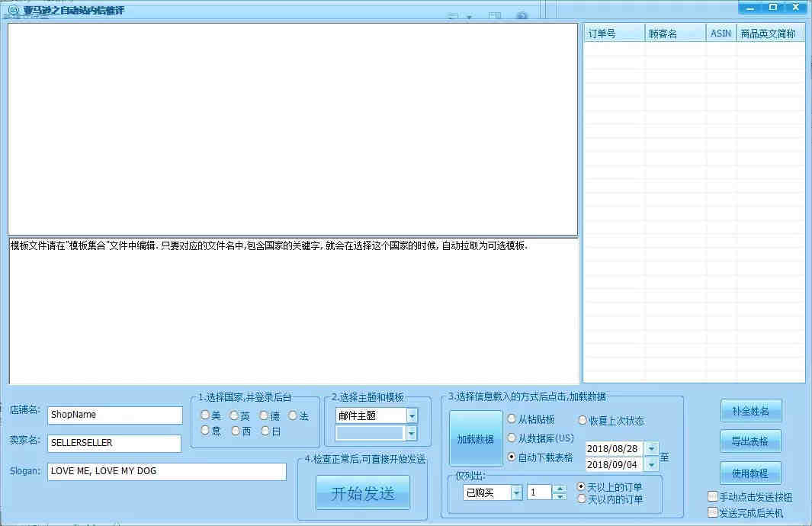Viewport: 812px width, 526px height.
Task: Open the 2018/09/04 end date picker
Action: coord(651,464)
